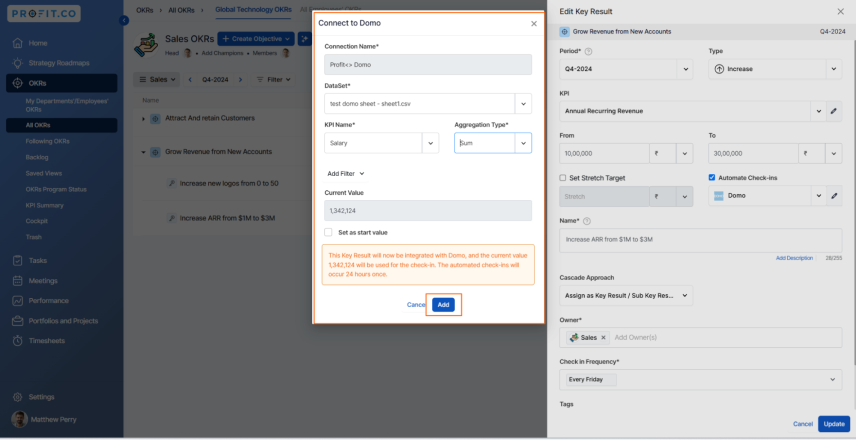
Task: Close the Connect to Domo dialog
Action: pyautogui.click(x=534, y=23)
